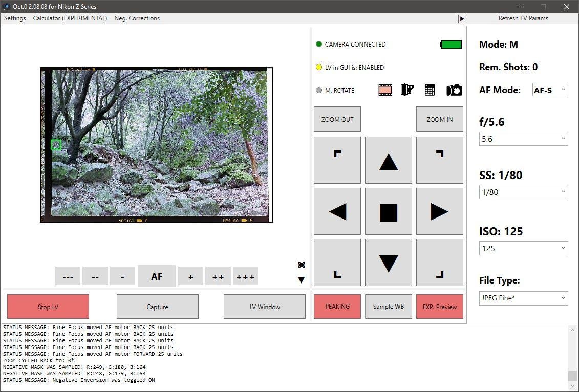Open the ISO 125 dropdown
This screenshot has width=579, height=392.
coord(523,248)
